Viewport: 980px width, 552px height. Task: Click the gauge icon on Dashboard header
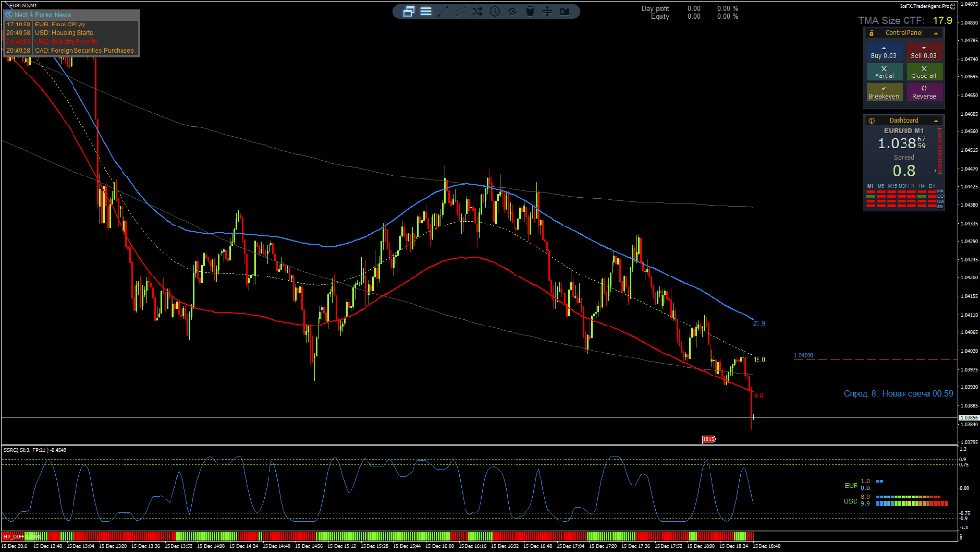[872, 121]
